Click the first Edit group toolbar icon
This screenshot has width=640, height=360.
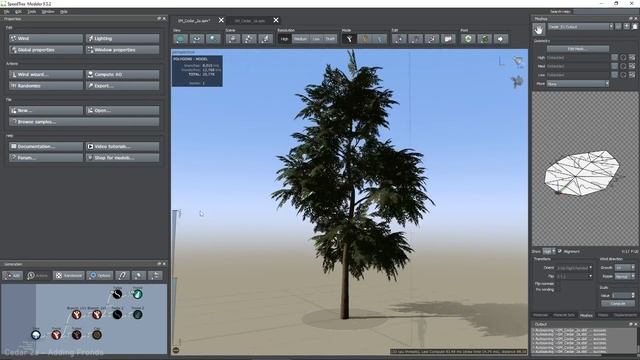[x=399, y=39]
